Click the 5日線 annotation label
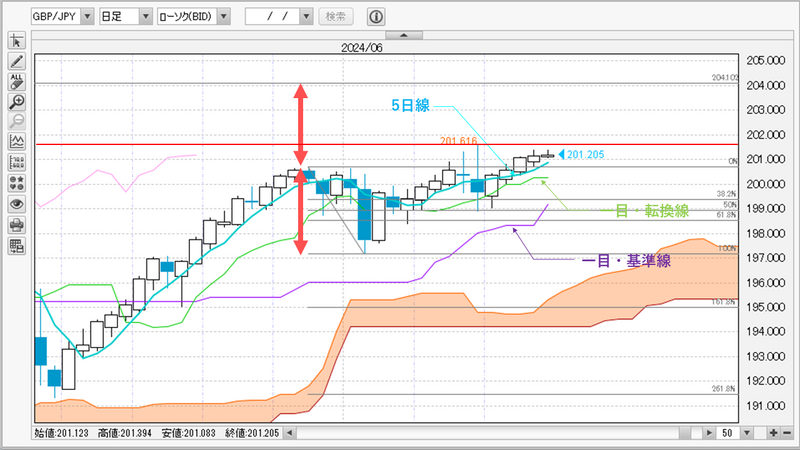The image size is (800, 450). pyautogui.click(x=410, y=106)
